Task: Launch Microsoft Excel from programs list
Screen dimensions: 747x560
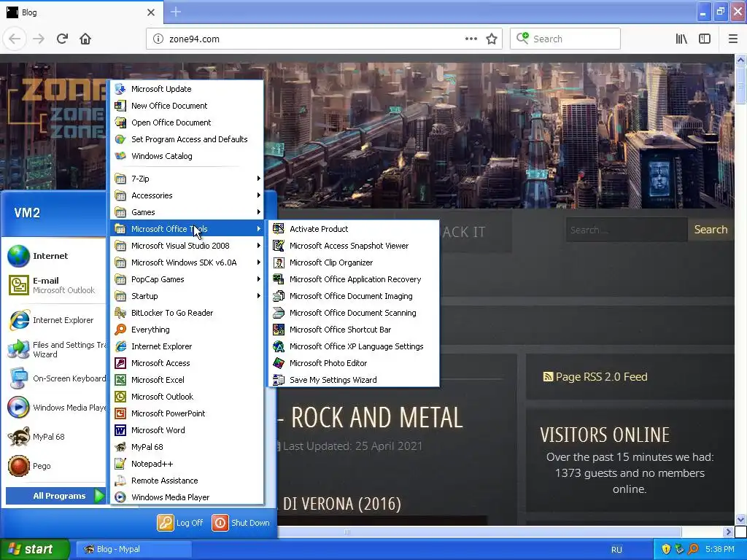Action: pos(187,380)
